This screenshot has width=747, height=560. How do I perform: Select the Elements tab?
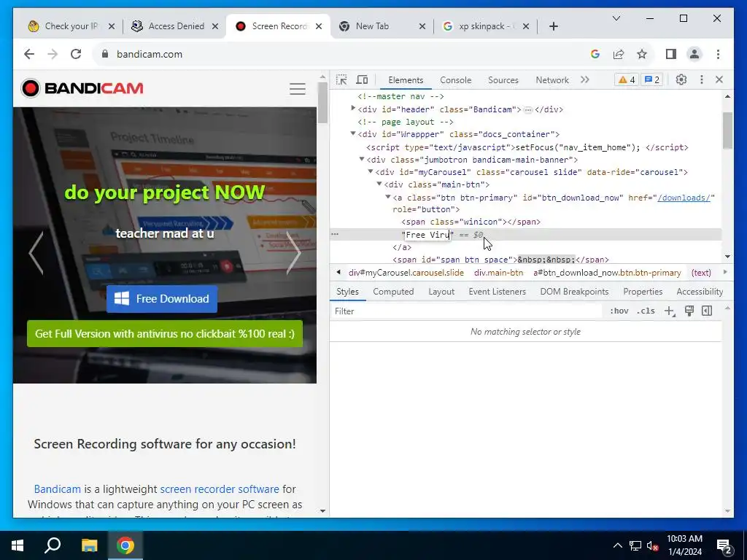(406, 80)
